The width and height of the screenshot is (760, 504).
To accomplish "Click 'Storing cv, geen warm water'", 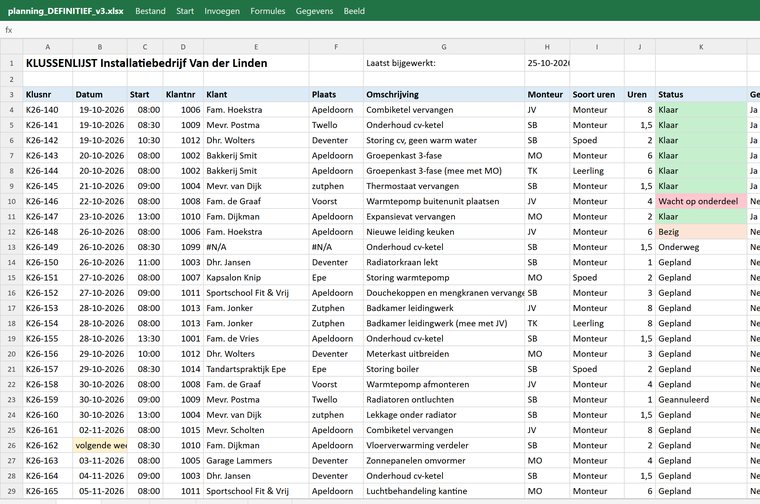I will (443, 141).
